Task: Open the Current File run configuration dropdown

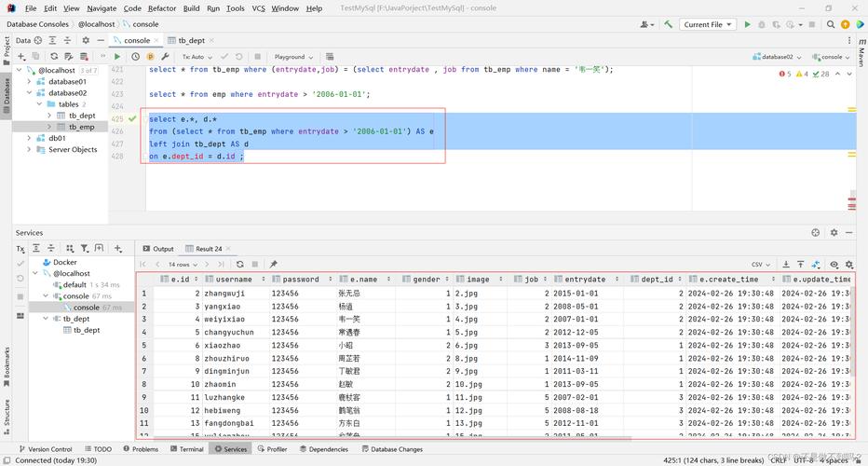Action: coord(707,24)
